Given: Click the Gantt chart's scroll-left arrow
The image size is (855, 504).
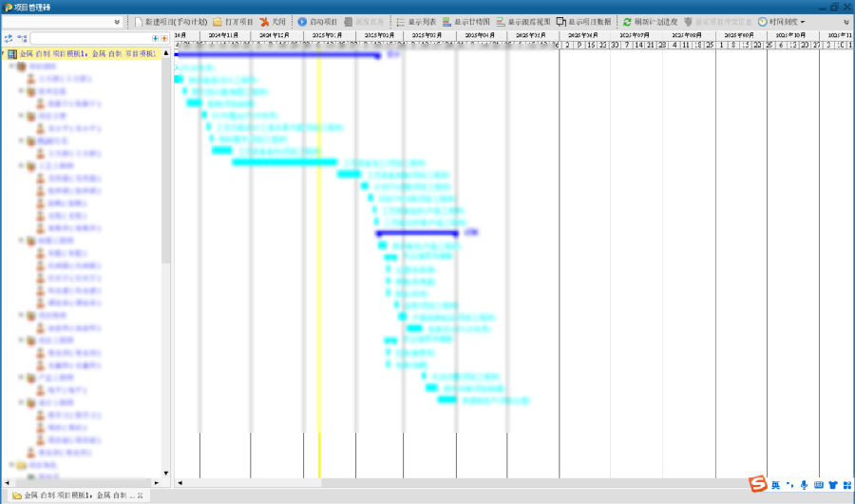Looking at the screenshot, I should (x=180, y=483).
